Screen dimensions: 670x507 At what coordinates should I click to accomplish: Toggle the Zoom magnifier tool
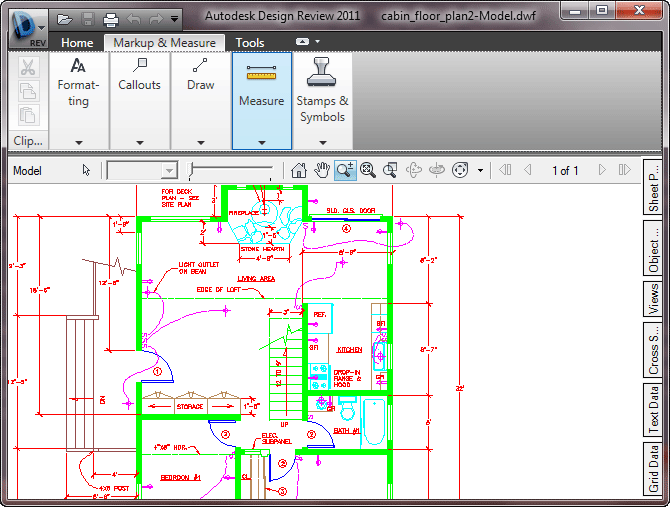(x=345, y=170)
